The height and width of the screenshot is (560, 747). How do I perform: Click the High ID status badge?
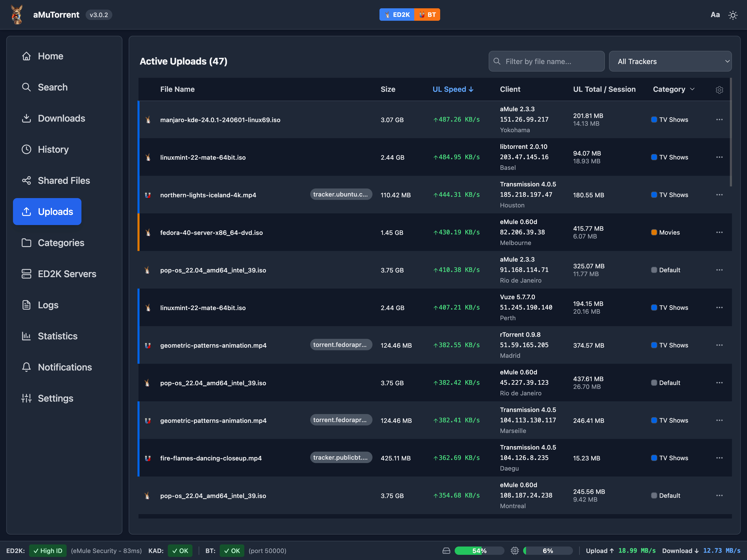(48, 551)
